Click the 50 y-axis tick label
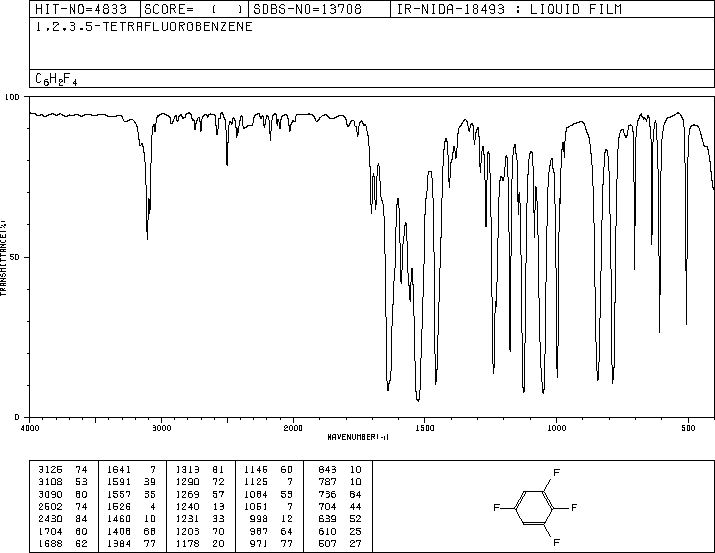Viewport: 715px width, 553px height. (15, 258)
